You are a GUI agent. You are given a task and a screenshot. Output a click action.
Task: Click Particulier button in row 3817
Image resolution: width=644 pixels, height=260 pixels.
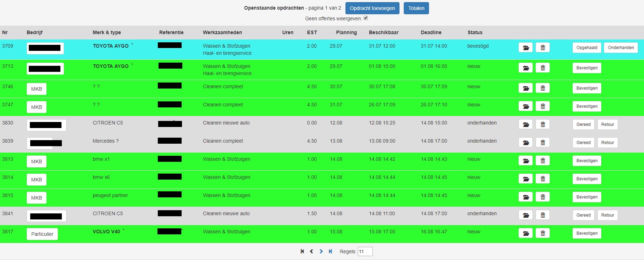[x=42, y=234]
